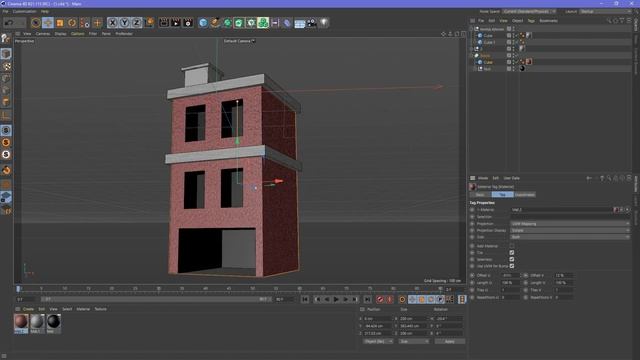Add a Cube primitive object

point(203,22)
